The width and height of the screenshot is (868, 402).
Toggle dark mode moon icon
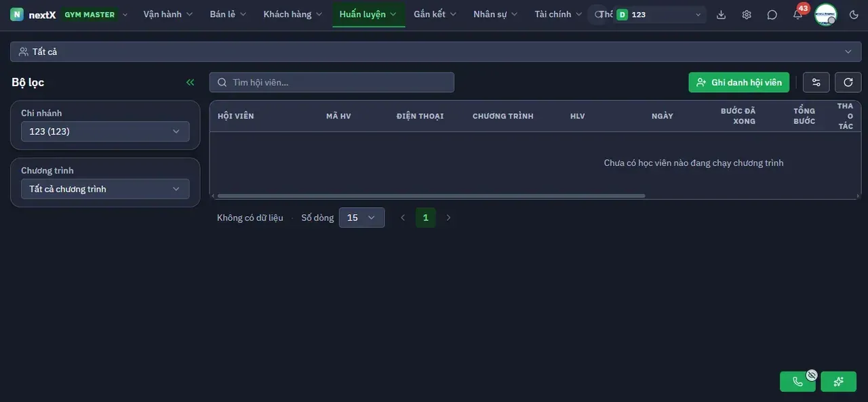click(x=854, y=14)
